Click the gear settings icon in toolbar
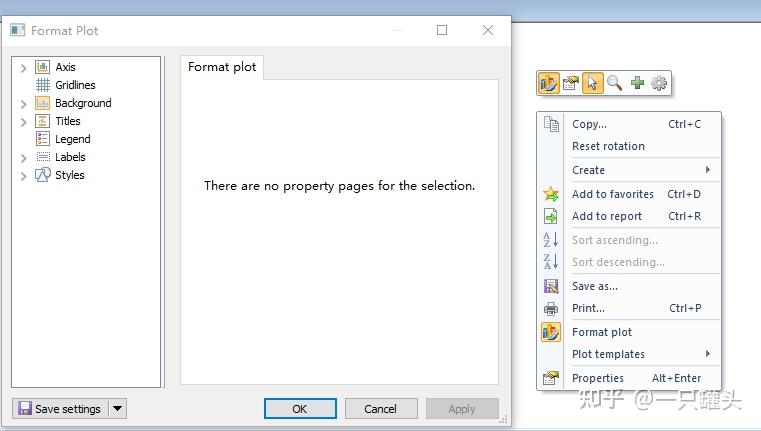 (659, 84)
